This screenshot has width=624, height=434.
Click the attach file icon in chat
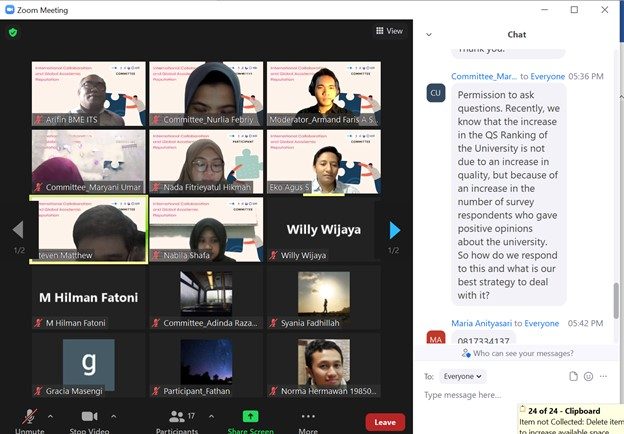[x=573, y=376]
